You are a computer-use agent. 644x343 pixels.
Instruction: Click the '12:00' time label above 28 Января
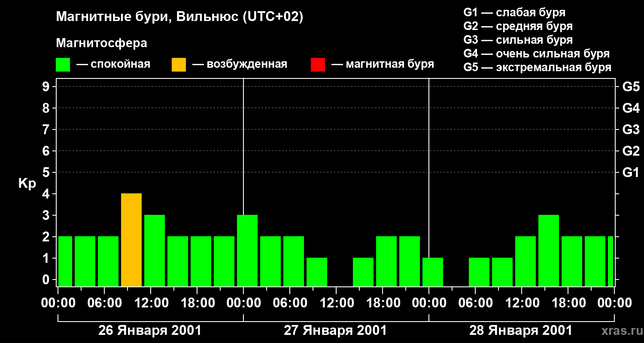pyautogui.click(x=522, y=303)
